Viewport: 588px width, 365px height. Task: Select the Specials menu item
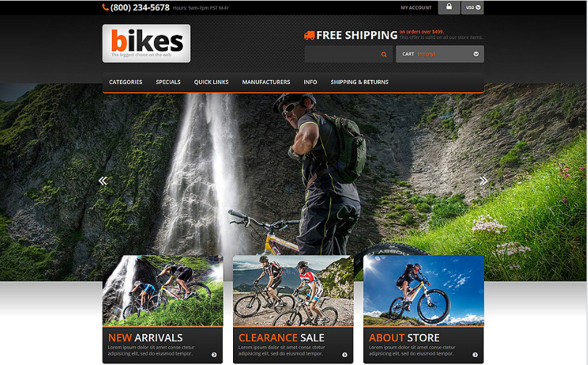click(x=168, y=82)
